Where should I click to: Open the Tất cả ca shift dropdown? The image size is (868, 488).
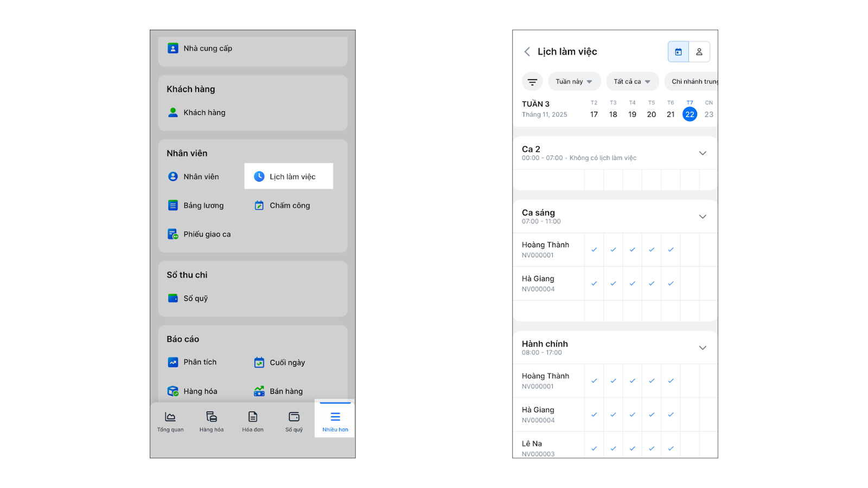[632, 82]
